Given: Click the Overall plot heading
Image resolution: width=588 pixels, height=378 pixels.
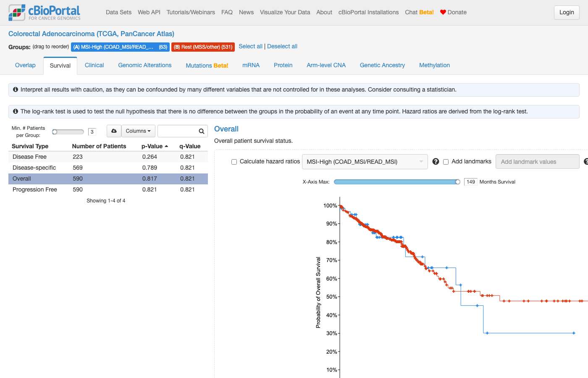Looking at the screenshot, I should coord(226,129).
